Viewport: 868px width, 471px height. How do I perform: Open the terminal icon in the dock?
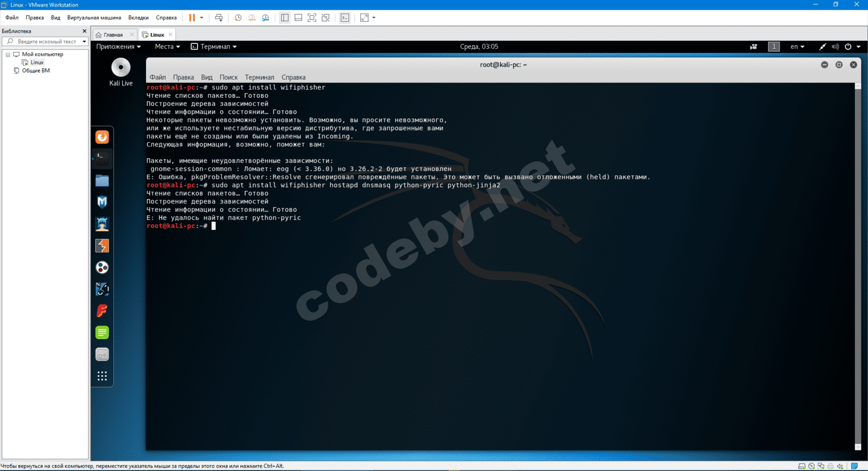102,158
